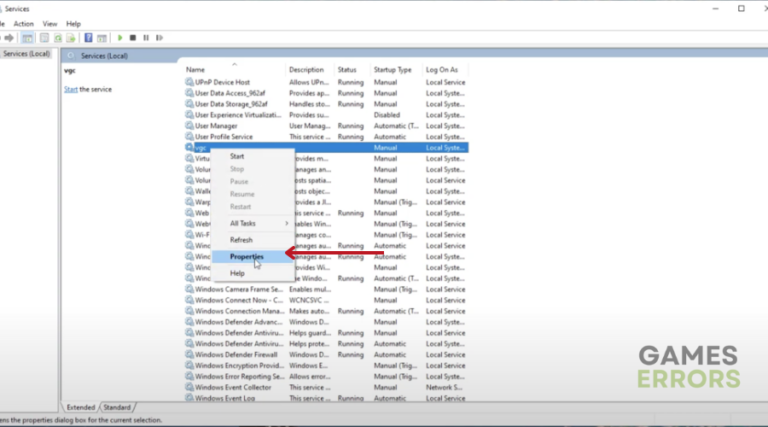Open the blue Help toolbar icon
The height and width of the screenshot is (427, 768).
point(88,38)
